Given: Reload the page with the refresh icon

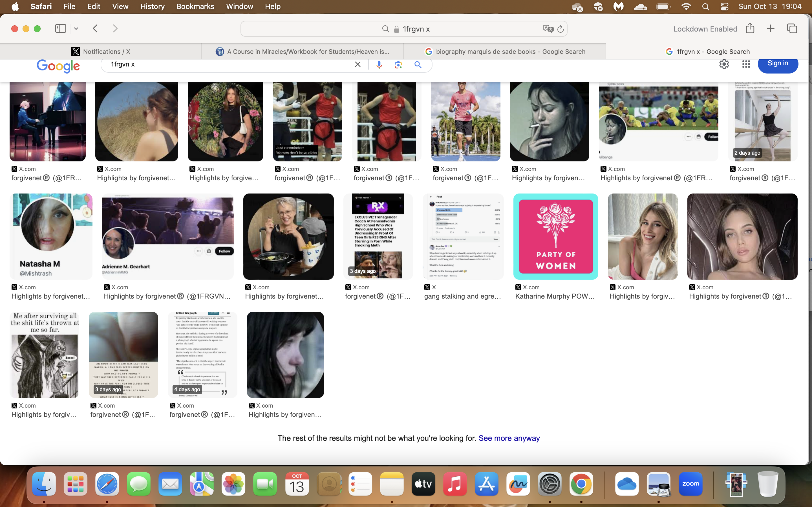Looking at the screenshot, I should [560, 29].
